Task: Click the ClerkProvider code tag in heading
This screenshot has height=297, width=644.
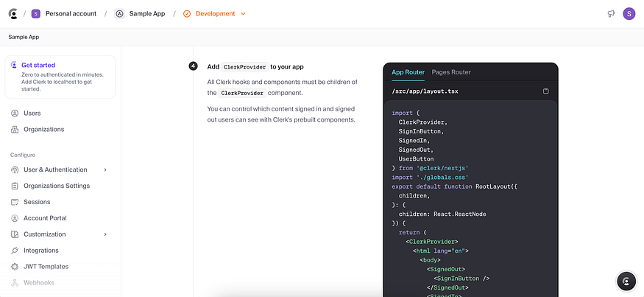Action: pos(245,67)
